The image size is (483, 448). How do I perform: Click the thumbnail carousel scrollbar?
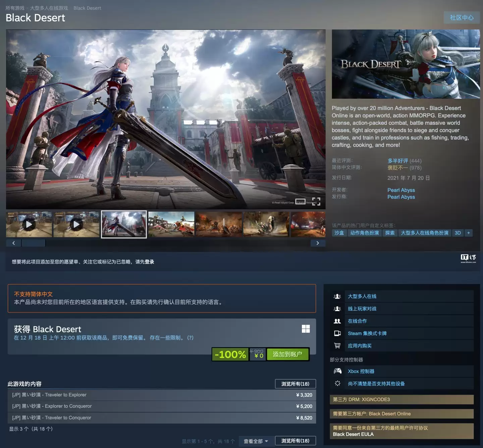tap(34, 243)
